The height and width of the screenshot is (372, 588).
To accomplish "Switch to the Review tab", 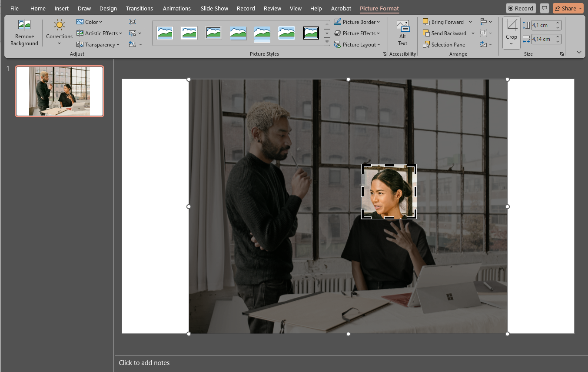I will 272,8.
